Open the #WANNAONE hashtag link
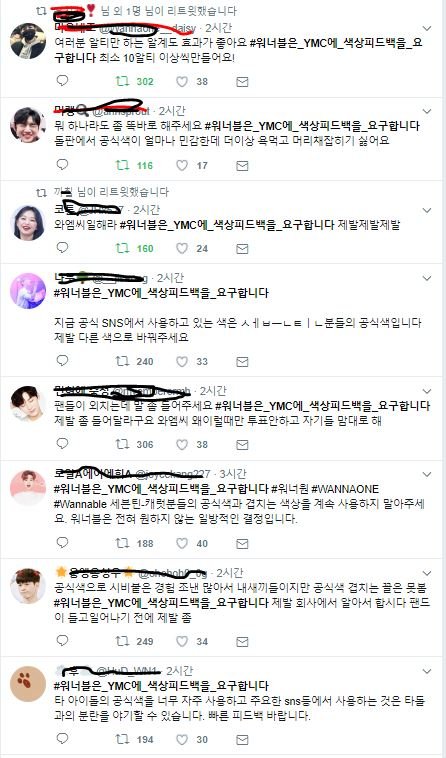This screenshot has width=446, height=758. pos(345,489)
